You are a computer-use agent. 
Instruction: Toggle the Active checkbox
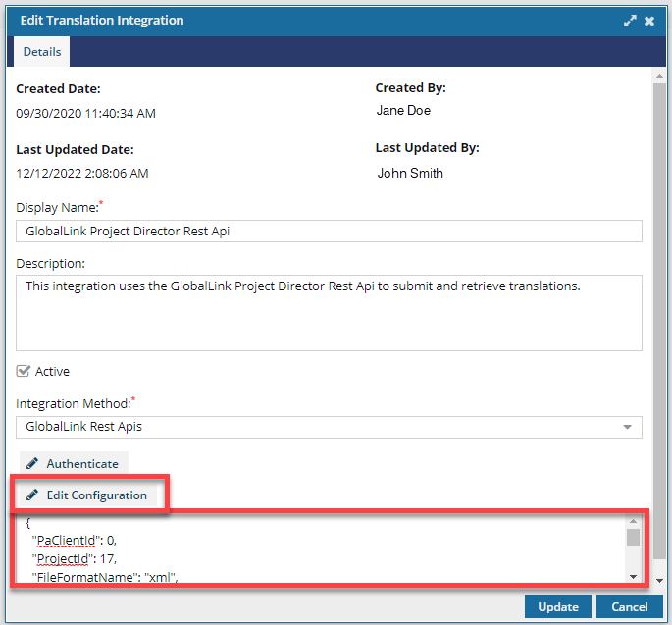(24, 371)
